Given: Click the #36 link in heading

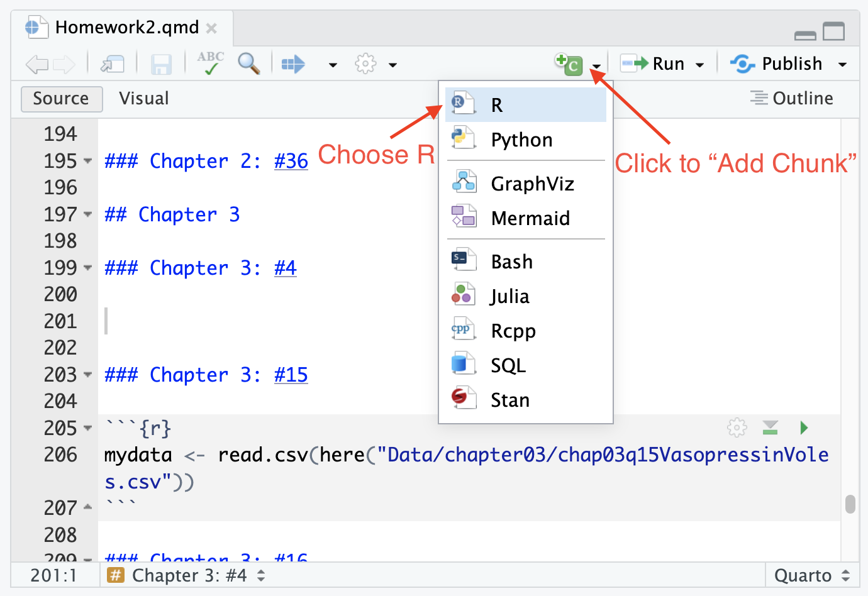Looking at the screenshot, I should (291, 161).
